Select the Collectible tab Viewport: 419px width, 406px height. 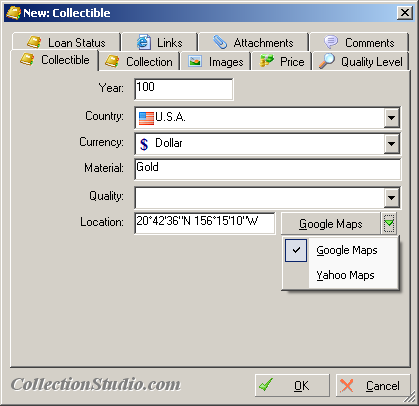coord(55,60)
